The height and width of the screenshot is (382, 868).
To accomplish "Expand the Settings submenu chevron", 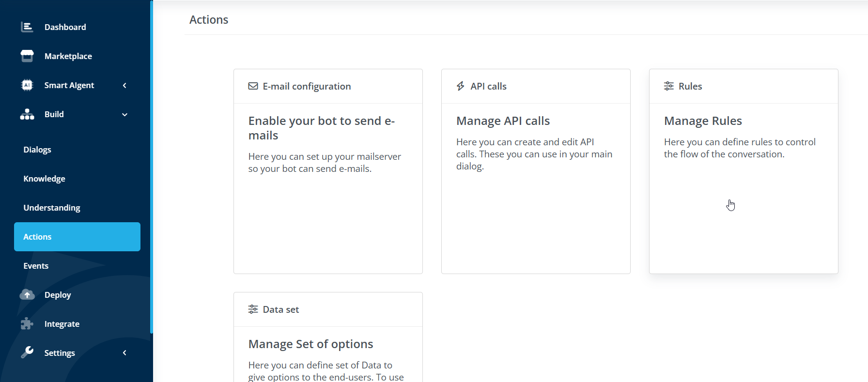I will (124, 353).
